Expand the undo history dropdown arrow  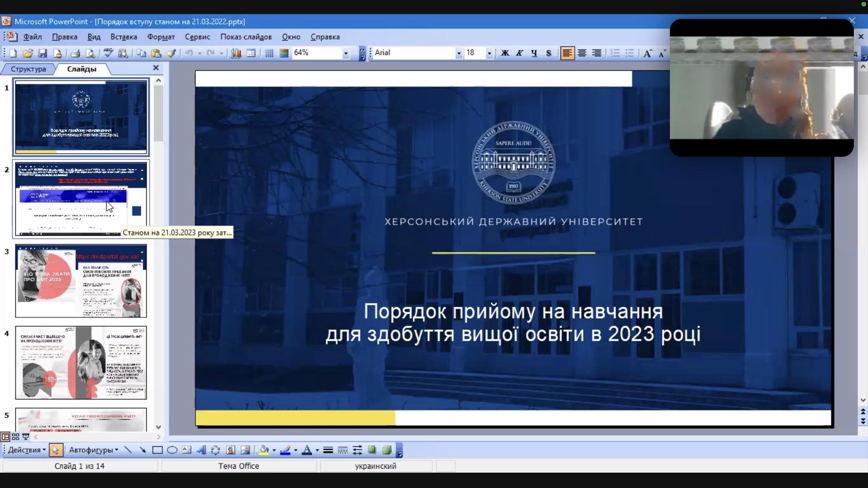click(x=200, y=53)
